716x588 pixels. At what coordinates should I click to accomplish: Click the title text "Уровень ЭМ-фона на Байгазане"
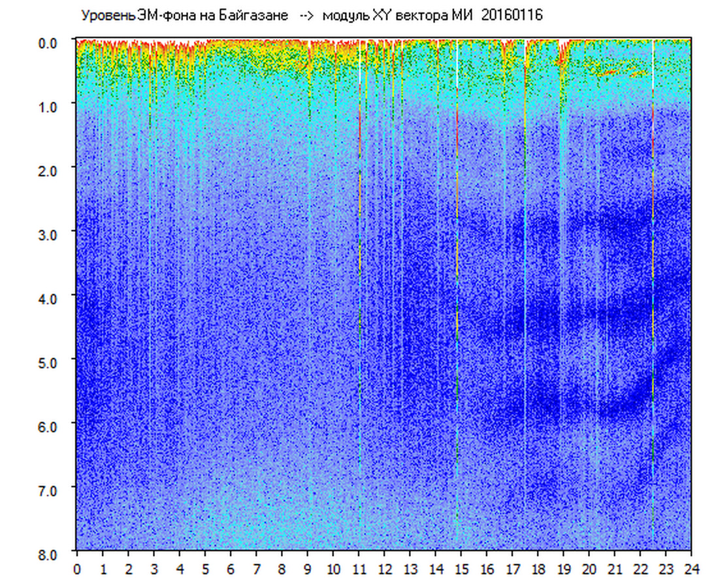point(184,16)
